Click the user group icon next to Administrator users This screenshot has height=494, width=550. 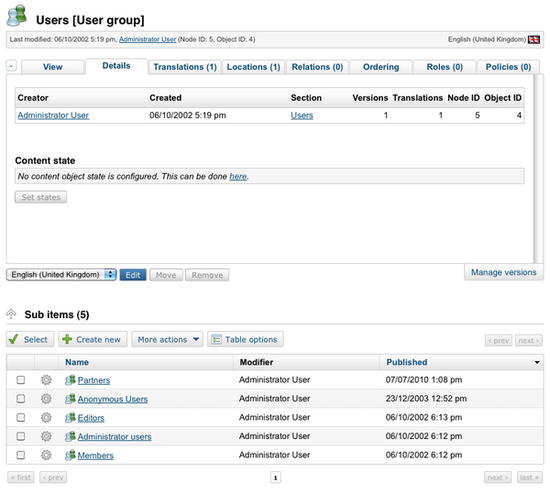click(x=70, y=436)
